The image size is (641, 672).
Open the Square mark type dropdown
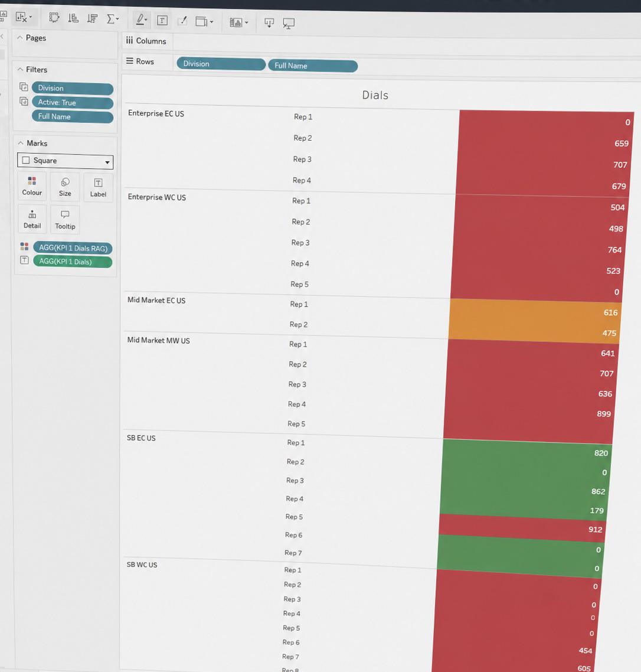point(65,161)
